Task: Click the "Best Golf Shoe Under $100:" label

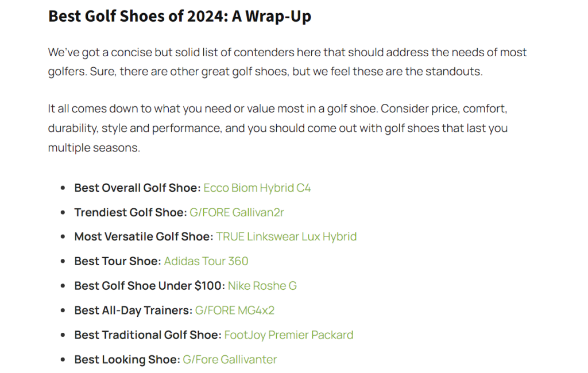Action: [x=149, y=286]
